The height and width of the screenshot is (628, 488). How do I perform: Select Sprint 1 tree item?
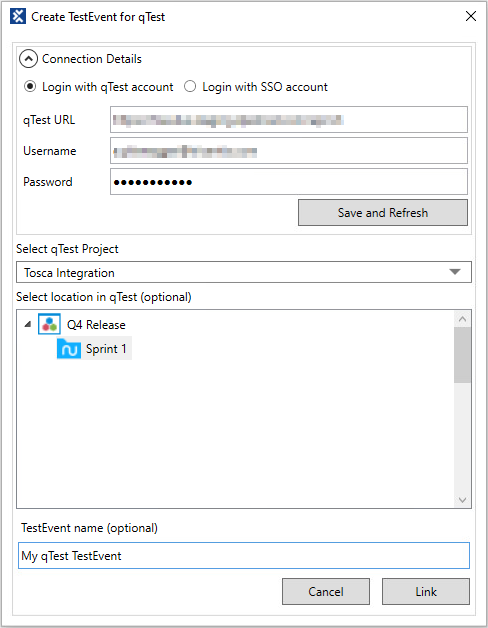[106, 349]
